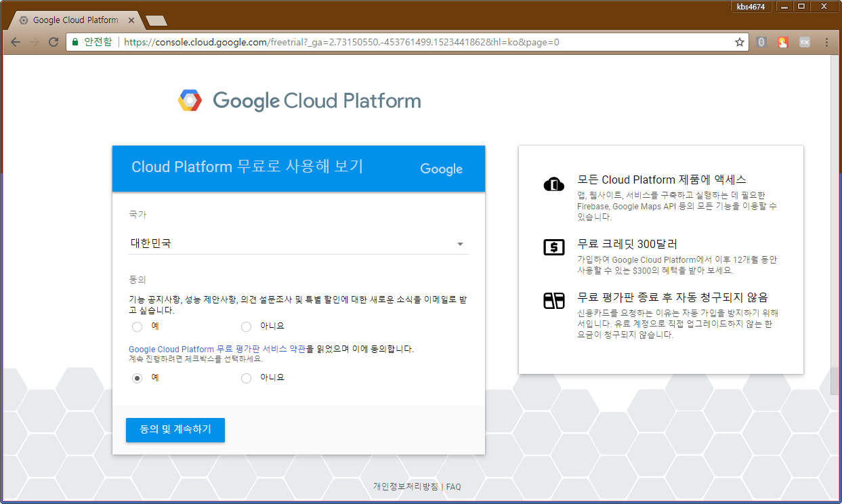This screenshot has width=842, height=504.
Task: Select 예 for email updates
Action: pyautogui.click(x=137, y=327)
